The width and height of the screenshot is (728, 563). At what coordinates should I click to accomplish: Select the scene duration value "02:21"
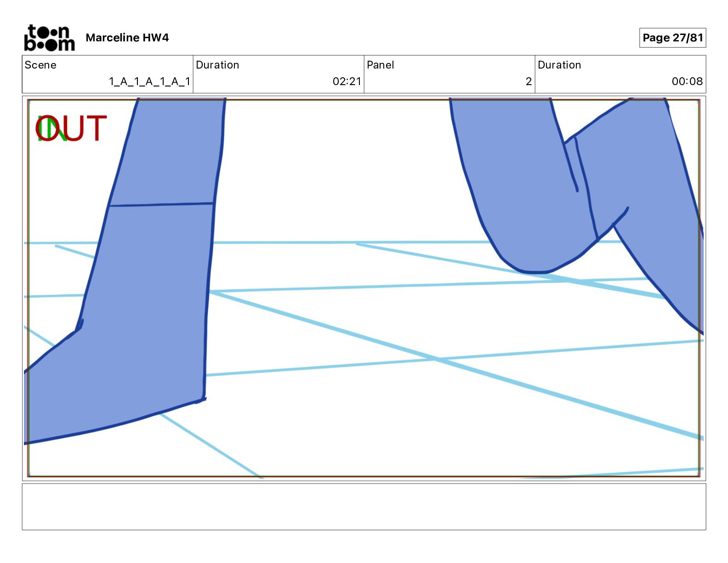coord(347,81)
